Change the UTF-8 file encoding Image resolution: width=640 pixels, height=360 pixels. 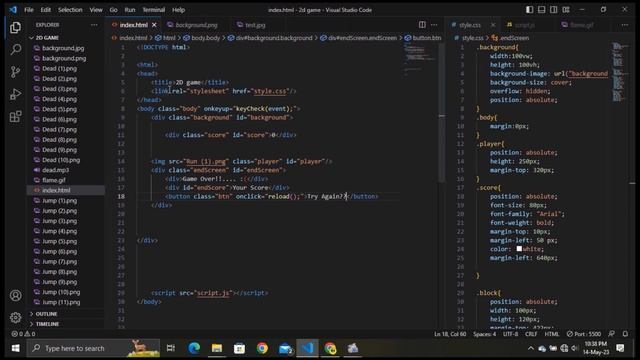tap(510, 334)
